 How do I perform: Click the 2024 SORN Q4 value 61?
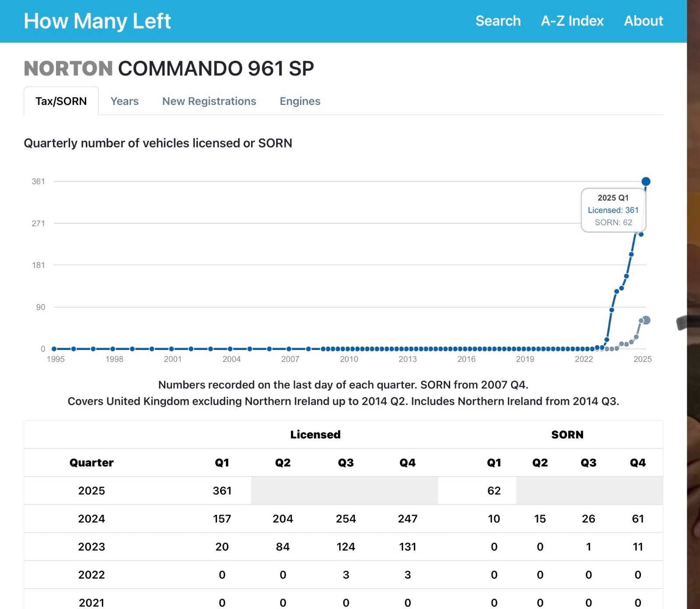click(637, 518)
